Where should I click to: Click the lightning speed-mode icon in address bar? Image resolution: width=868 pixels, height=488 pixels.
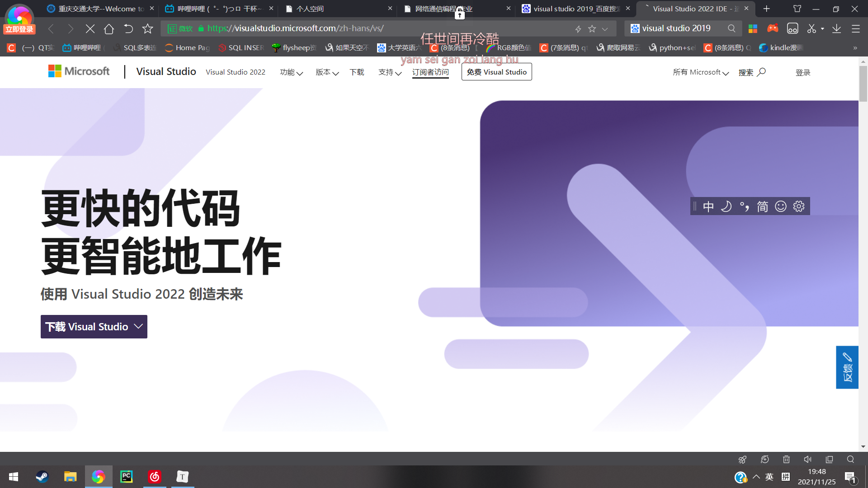pos(578,29)
